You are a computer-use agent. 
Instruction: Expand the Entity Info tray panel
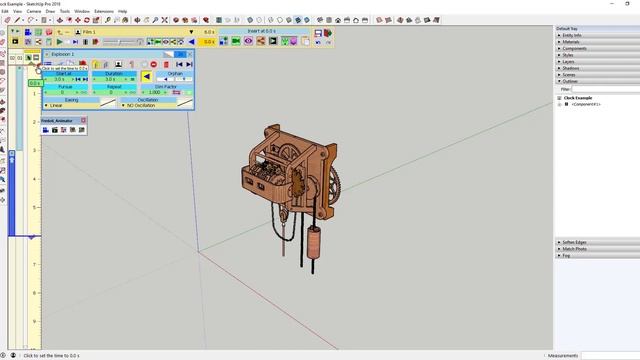pyautogui.click(x=597, y=36)
